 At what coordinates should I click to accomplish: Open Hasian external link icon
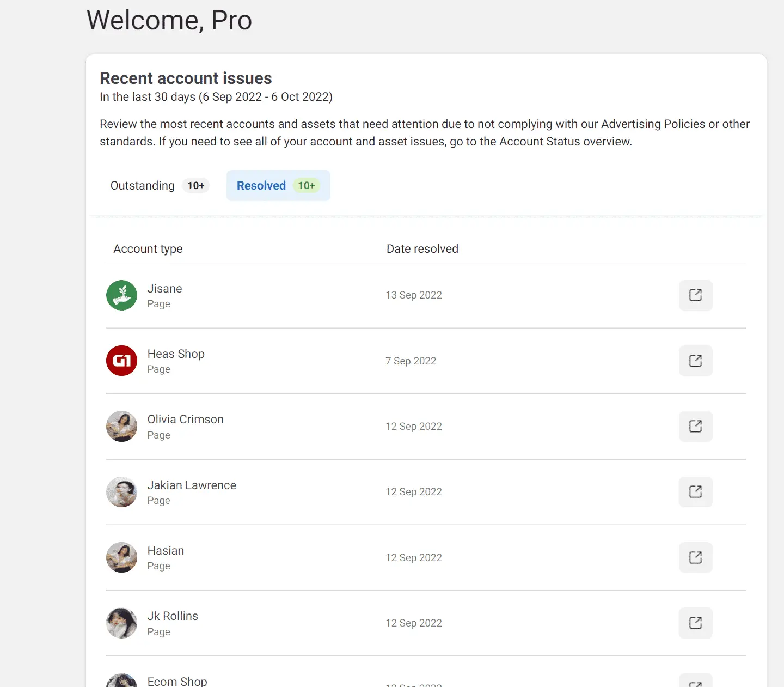[695, 557]
